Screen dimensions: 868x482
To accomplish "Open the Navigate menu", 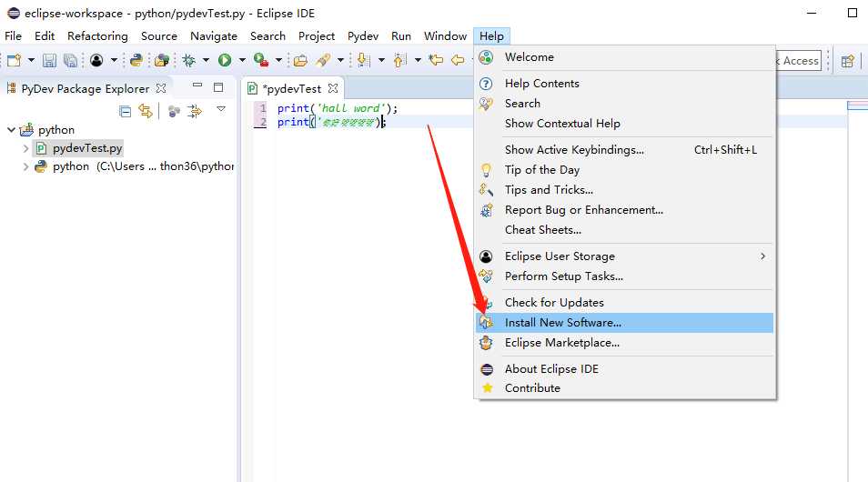I will (x=214, y=36).
